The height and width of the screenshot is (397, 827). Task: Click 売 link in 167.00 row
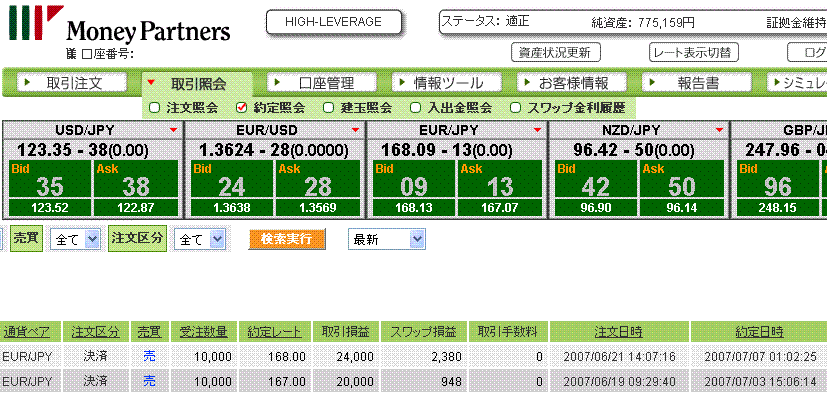(x=150, y=381)
